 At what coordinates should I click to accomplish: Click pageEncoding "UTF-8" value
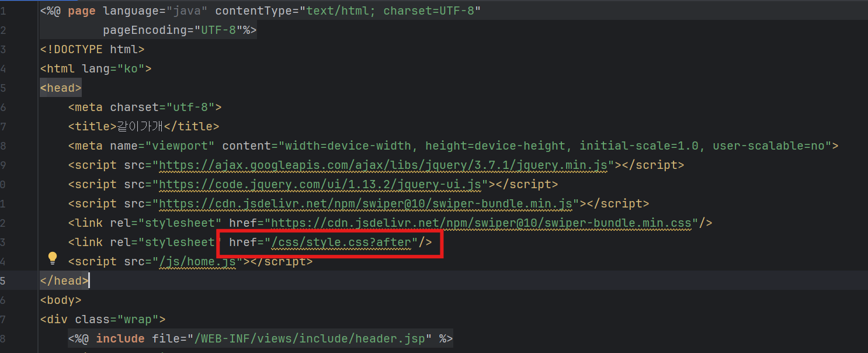click(218, 30)
